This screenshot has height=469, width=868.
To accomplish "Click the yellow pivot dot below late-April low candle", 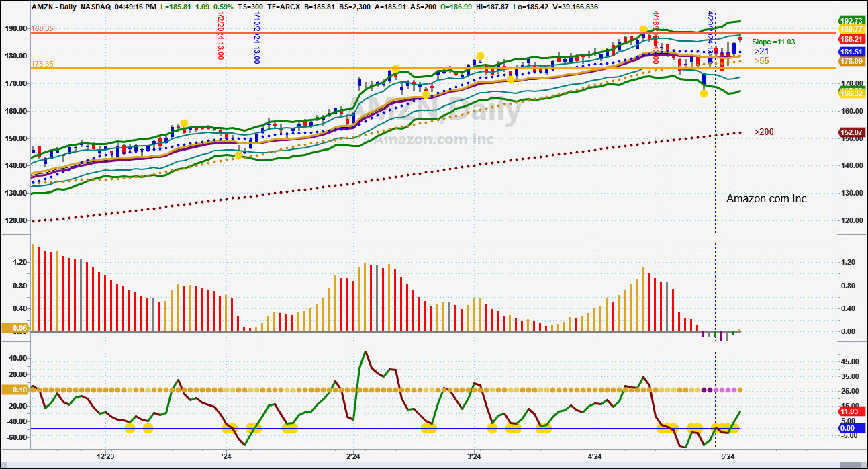I will [704, 93].
